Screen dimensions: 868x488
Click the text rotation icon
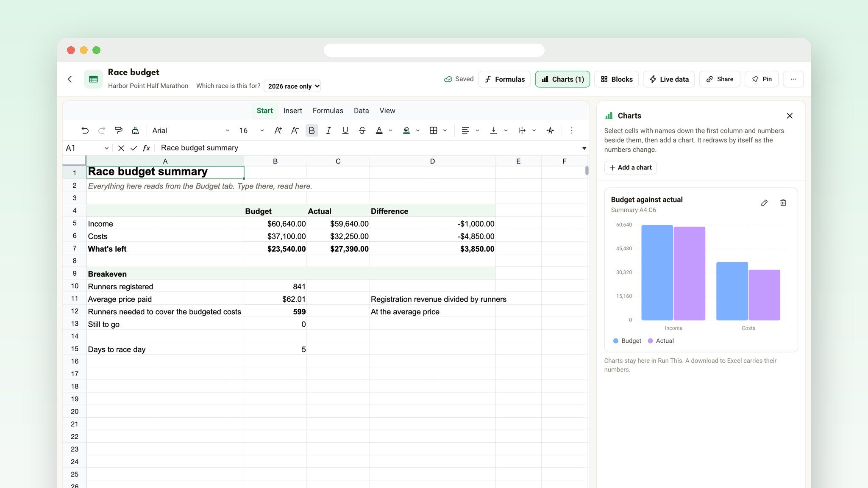pos(550,130)
